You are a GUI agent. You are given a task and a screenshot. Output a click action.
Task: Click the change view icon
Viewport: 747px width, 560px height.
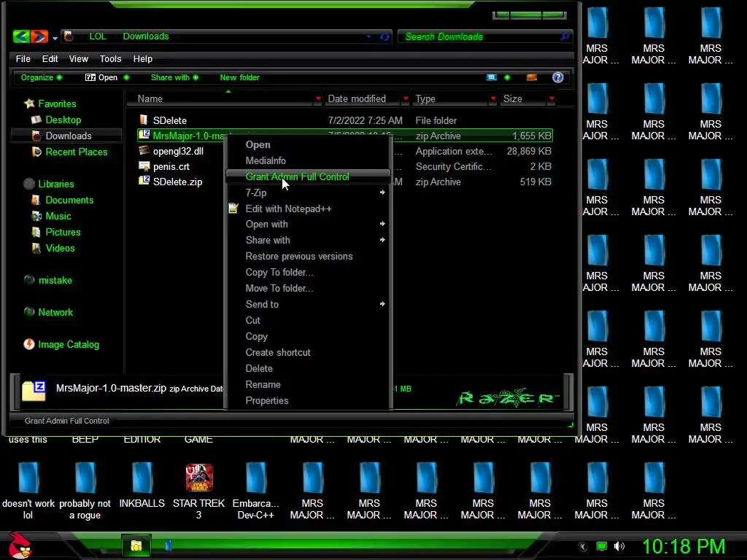click(x=492, y=77)
